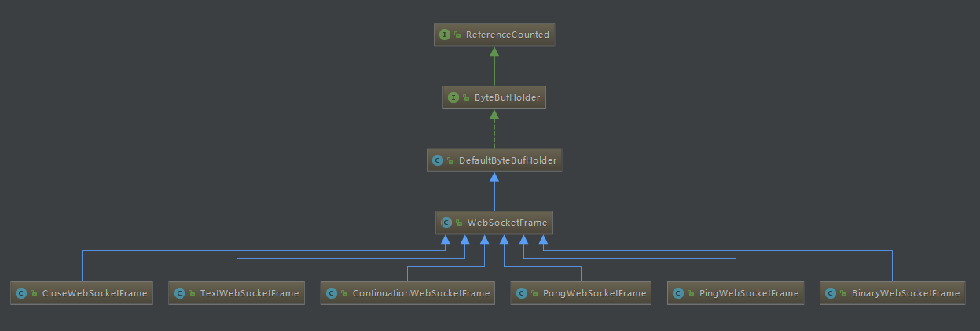Select the PingWebSocketFrame class node
Viewport: 980px width, 331px height.
tap(736, 293)
